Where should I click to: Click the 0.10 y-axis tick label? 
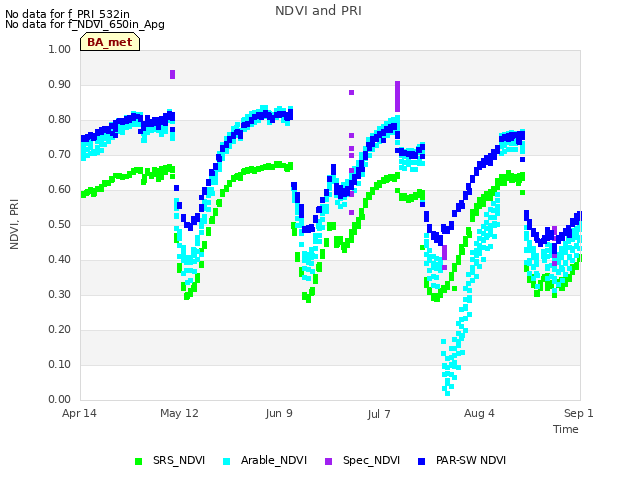pos(60,364)
